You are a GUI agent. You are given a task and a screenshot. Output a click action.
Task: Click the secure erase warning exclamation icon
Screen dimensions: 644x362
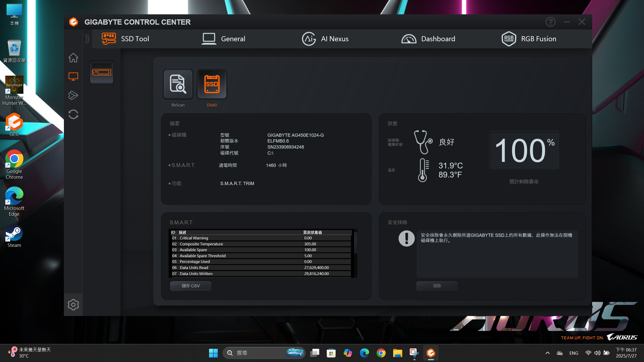(x=407, y=238)
